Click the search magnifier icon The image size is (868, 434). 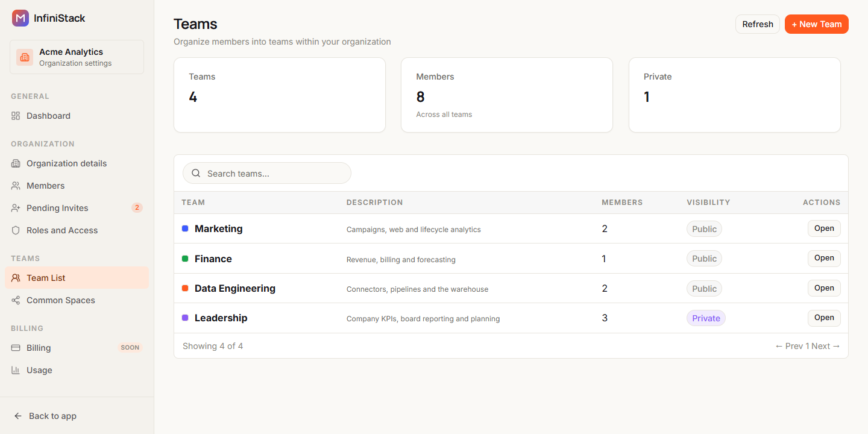coord(196,173)
